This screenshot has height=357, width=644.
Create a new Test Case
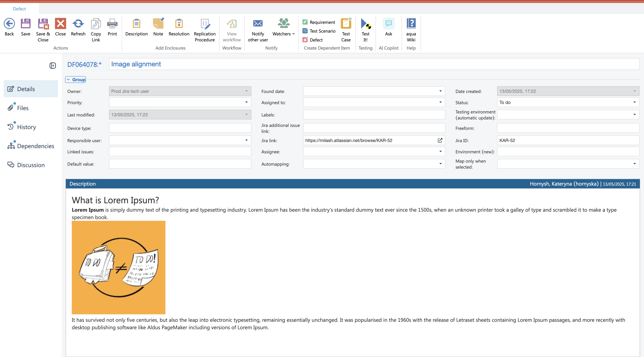pos(346,24)
